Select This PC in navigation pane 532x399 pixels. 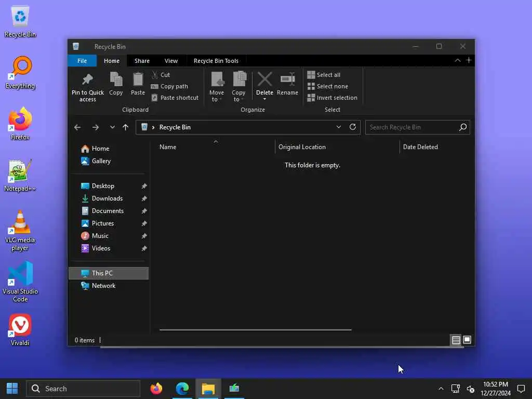(x=109, y=273)
